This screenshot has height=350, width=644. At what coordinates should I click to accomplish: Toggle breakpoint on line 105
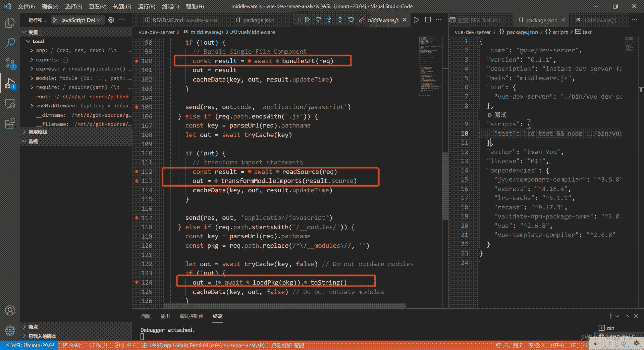click(137, 107)
